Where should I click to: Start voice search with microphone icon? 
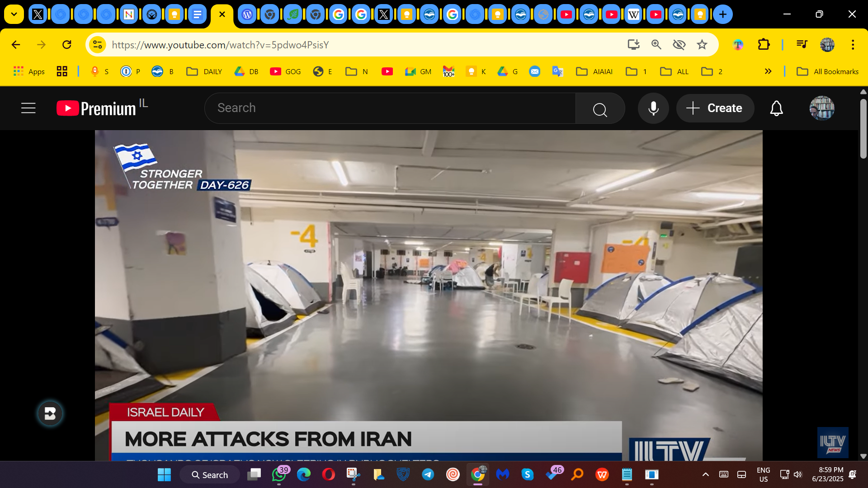[x=653, y=108]
